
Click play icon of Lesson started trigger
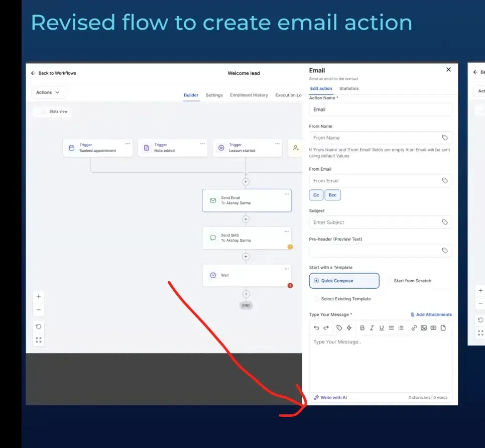click(221, 148)
